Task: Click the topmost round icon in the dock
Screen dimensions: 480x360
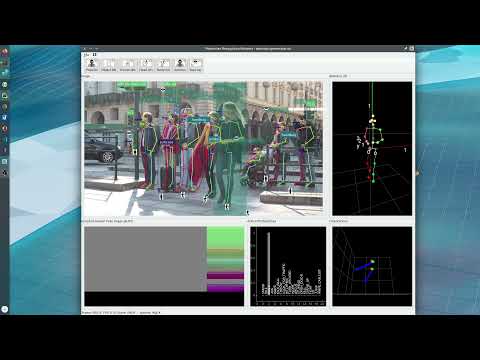Action: (5, 52)
